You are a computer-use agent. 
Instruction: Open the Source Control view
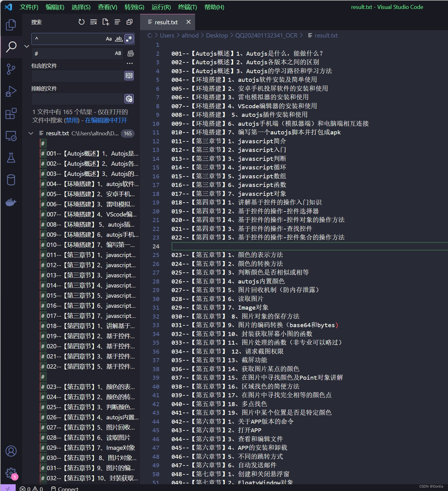[11, 69]
